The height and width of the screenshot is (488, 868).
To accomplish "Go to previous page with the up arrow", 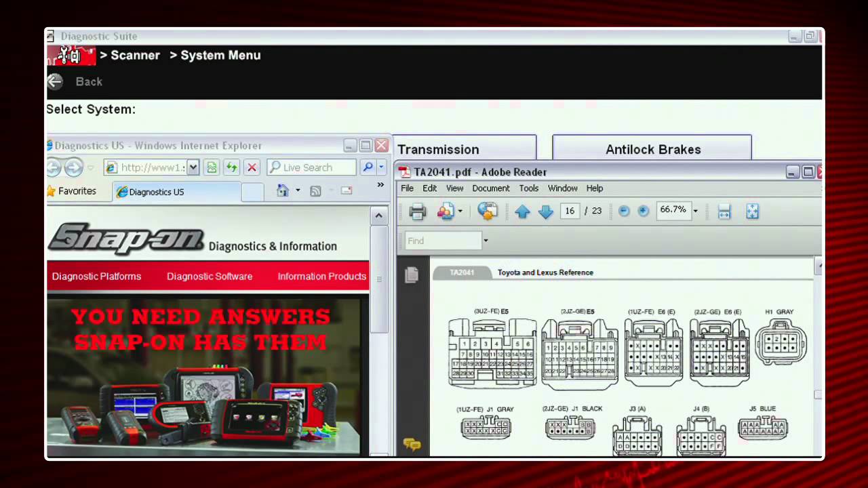I will [522, 211].
